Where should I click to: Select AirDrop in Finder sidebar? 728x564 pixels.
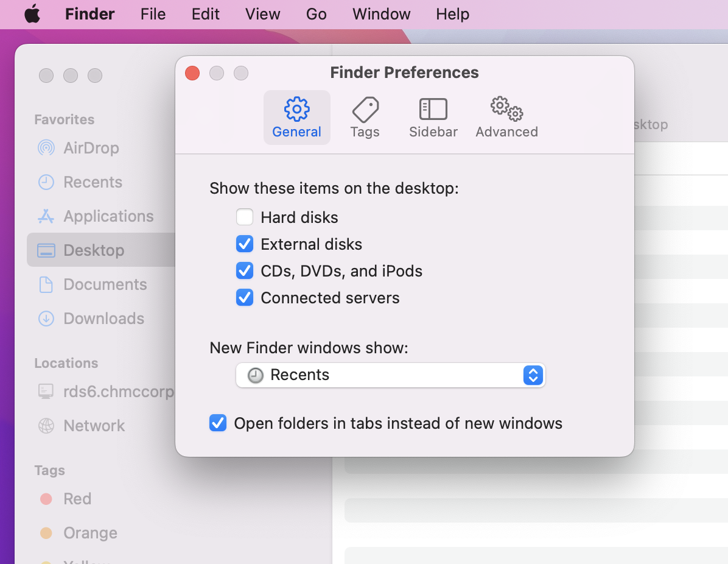pos(91,148)
